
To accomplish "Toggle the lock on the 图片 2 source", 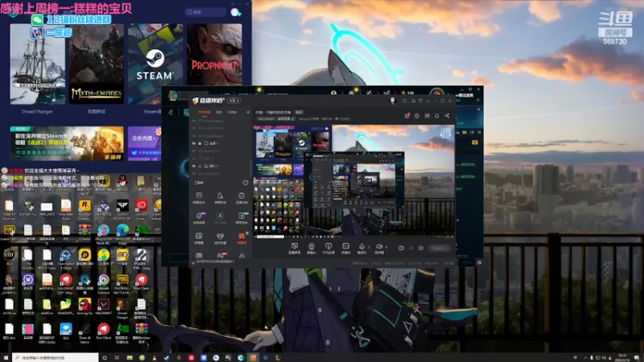I will coord(200,166).
